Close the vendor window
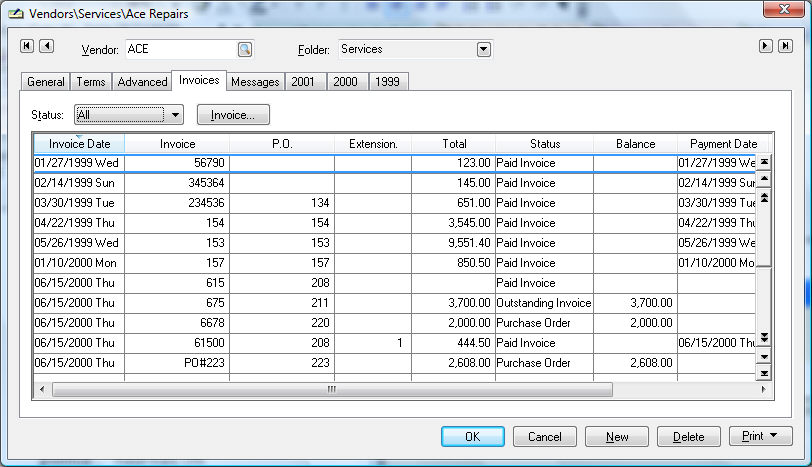812x467 pixels. click(784, 9)
